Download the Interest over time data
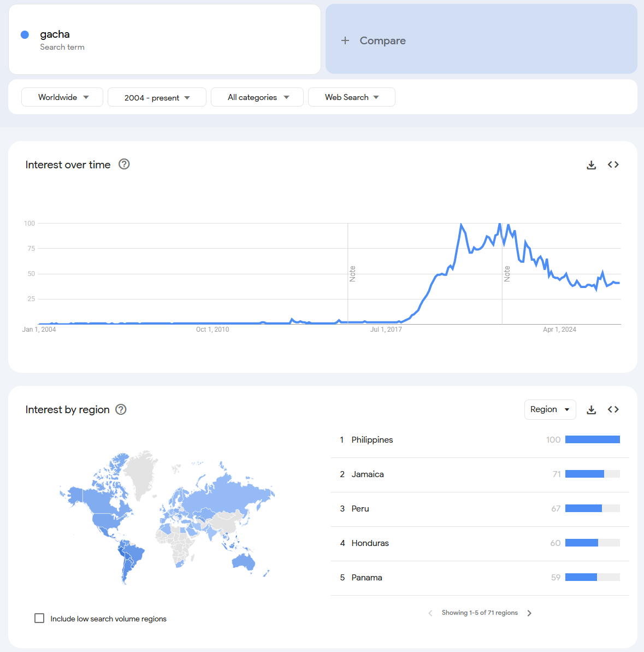 pyautogui.click(x=591, y=165)
